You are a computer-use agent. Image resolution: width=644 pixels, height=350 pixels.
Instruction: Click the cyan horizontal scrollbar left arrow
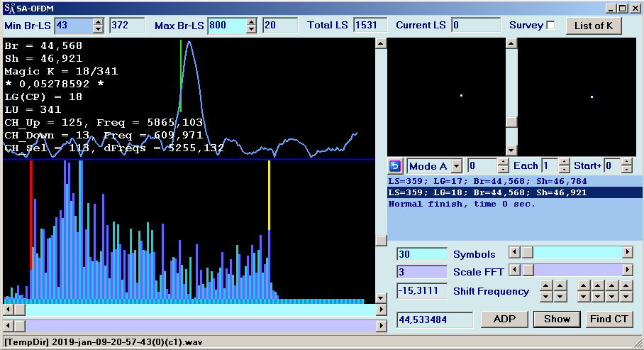[x=9, y=310]
